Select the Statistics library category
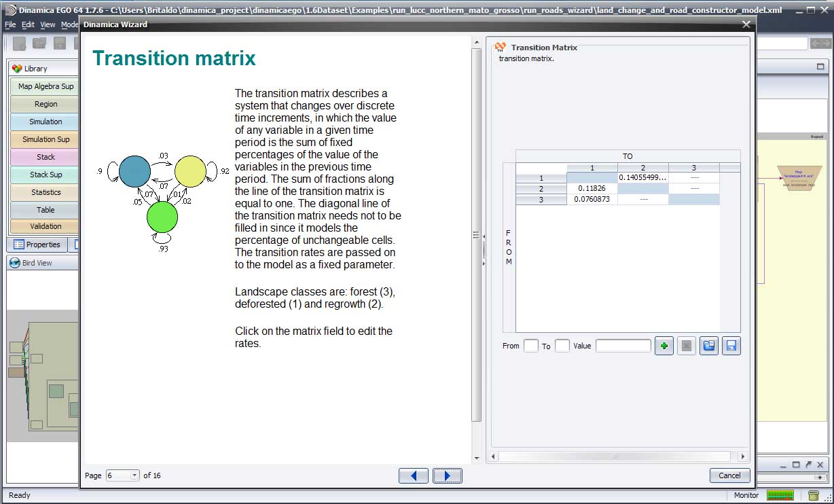 point(46,192)
